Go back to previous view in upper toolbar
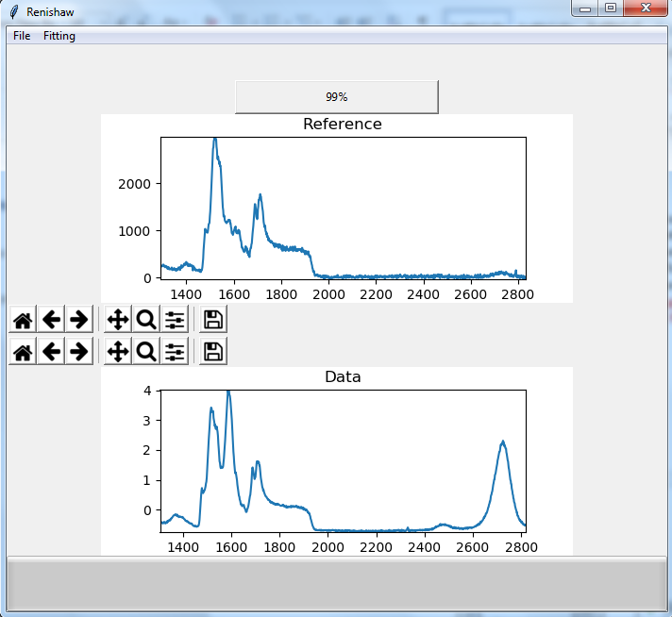This screenshot has height=617, width=672. coord(51,319)
